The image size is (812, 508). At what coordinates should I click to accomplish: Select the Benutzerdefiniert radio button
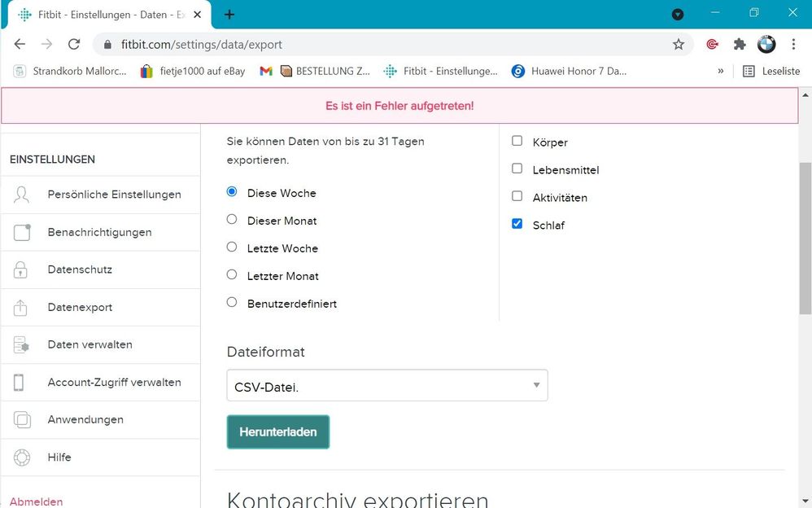232,302
